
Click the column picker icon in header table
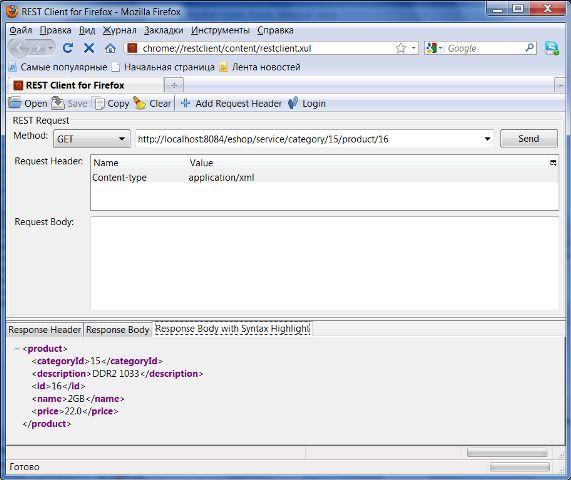[x=553, y=162]
